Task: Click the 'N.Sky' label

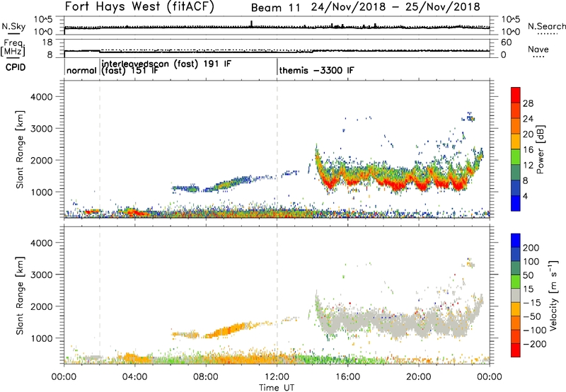Action: [13, 26]
